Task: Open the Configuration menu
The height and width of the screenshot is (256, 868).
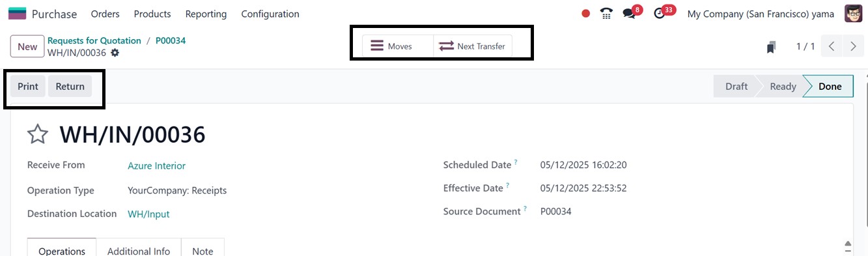Action: [270, 14]
